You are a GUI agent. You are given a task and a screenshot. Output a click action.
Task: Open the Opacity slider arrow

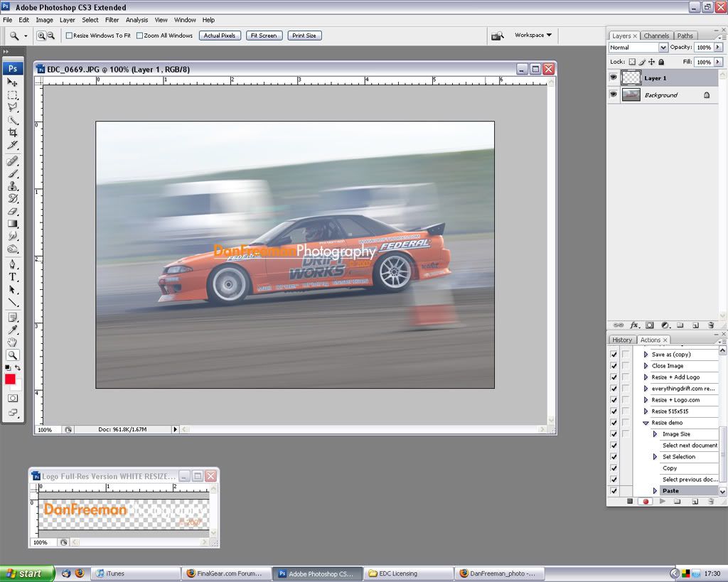[718, 48]
